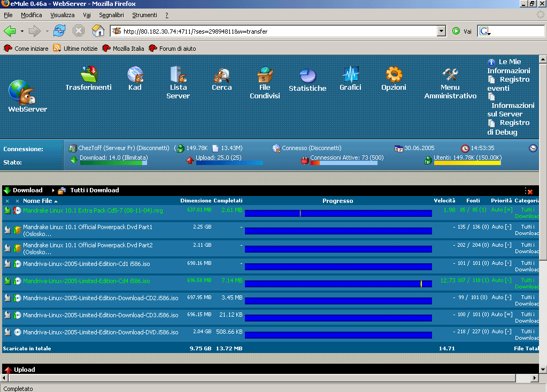Open the forward button history dropdown arrow
Screen dimensions: 547x392
coord(47,31)
